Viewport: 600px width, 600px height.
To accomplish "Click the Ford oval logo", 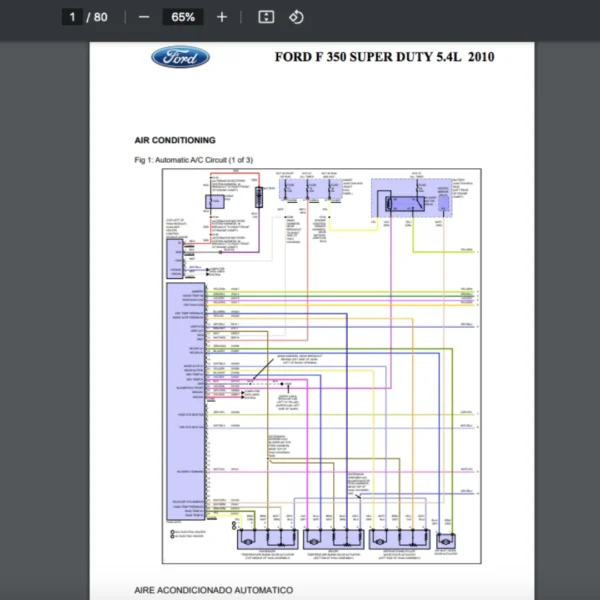I will pos(180,57).
